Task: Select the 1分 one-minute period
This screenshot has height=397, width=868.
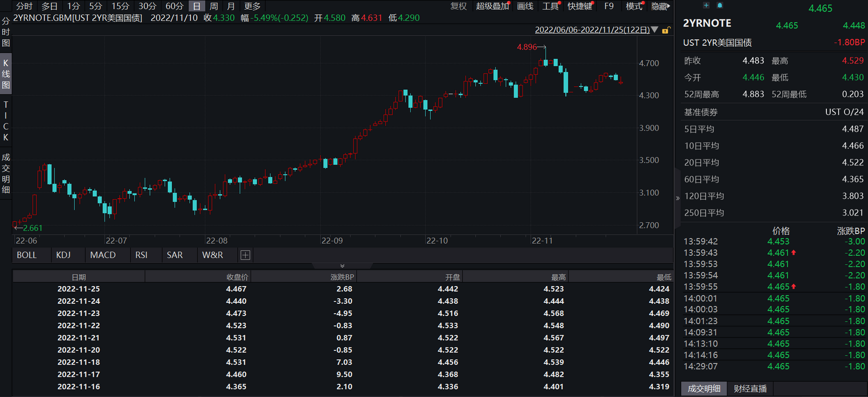Action: click(74, 6)
